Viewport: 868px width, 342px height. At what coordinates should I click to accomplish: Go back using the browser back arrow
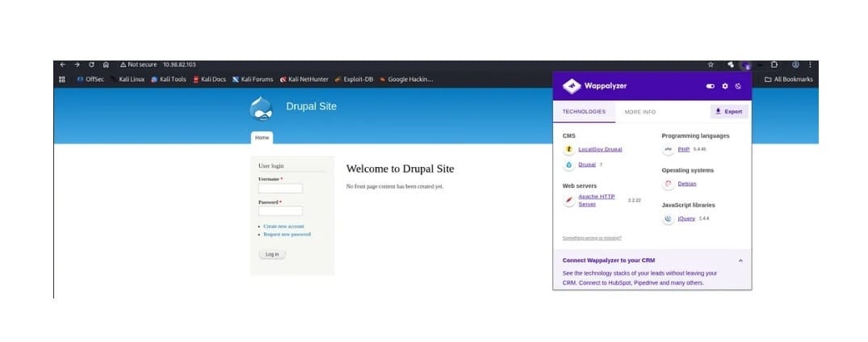[x=62, y=65]
